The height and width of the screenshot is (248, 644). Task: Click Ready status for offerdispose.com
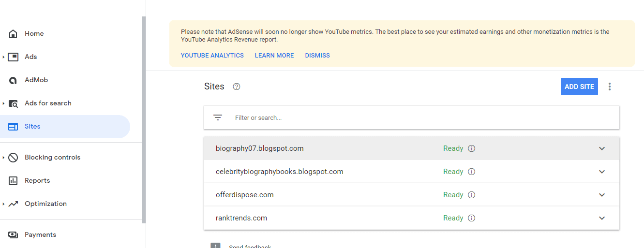(x=453, y=195)
